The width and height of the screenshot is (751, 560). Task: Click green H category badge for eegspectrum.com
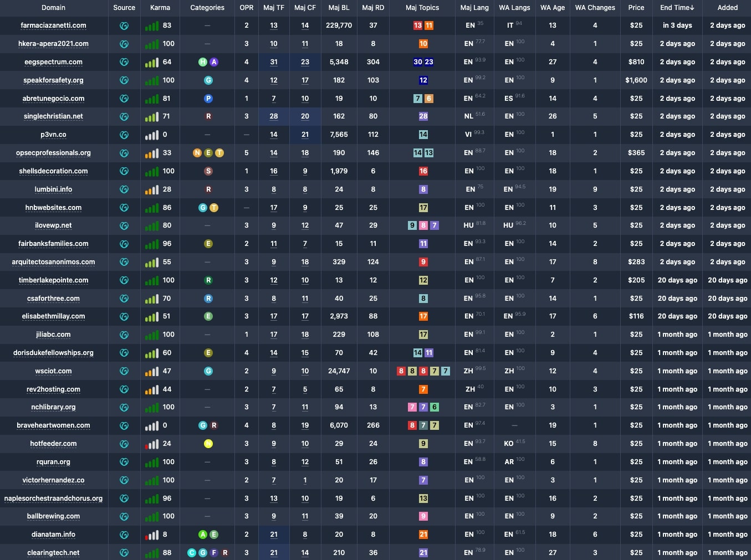tap(203, 62)
